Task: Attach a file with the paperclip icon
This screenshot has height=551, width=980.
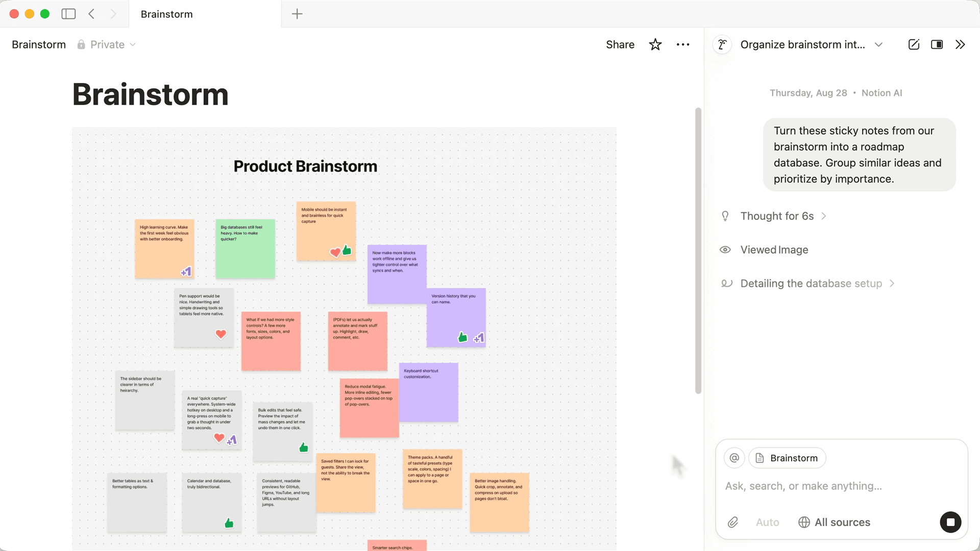Action: click(733, 522)
